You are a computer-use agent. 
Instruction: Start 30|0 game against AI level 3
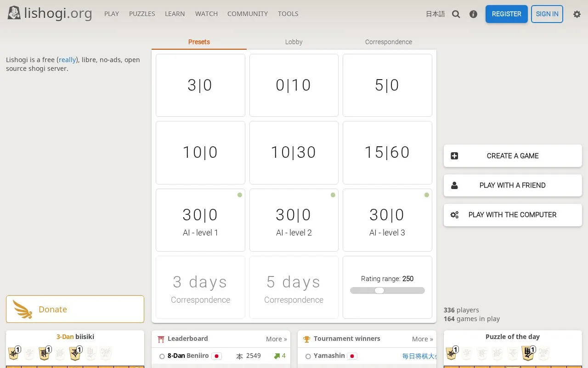387,220
